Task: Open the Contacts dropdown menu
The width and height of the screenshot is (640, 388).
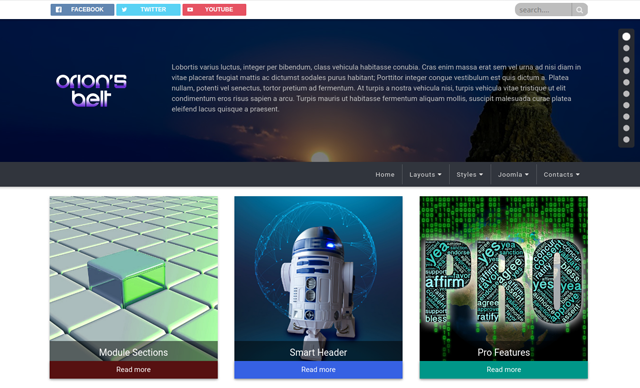Action: 561,175
